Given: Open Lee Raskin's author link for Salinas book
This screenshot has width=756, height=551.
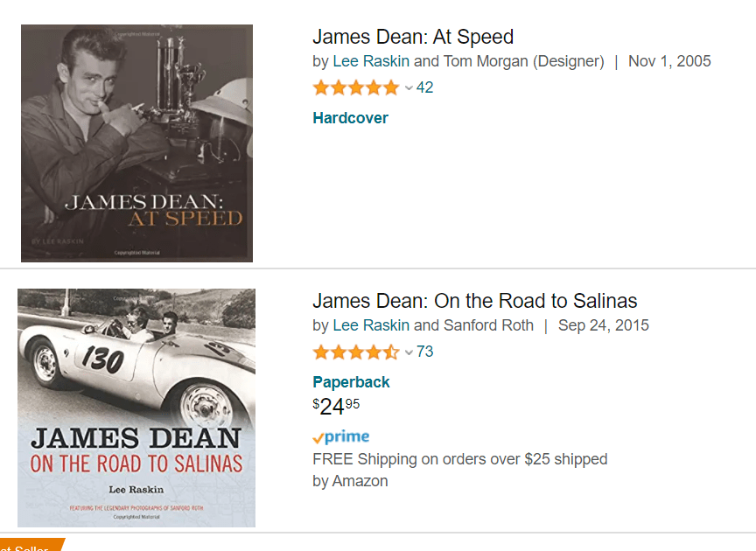Looking at the screenshot, I should pyautogui.click(x=371, y=325).
